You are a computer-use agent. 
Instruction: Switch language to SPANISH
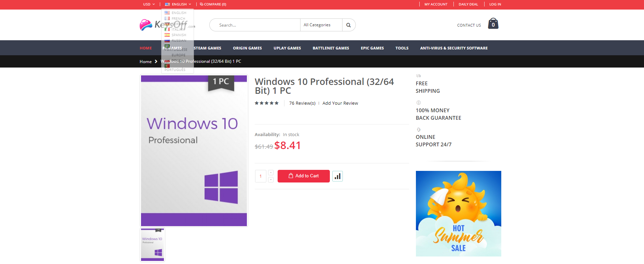pyautogui.click(x=176, y=35)
